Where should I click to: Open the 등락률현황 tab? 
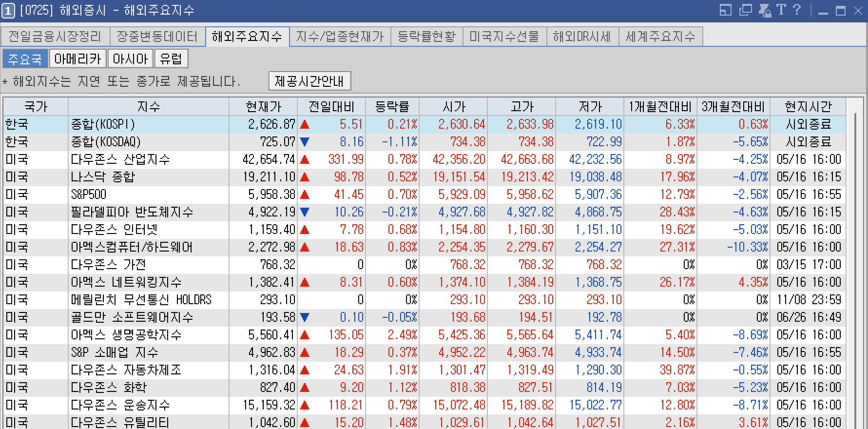(x=427, y=37)
